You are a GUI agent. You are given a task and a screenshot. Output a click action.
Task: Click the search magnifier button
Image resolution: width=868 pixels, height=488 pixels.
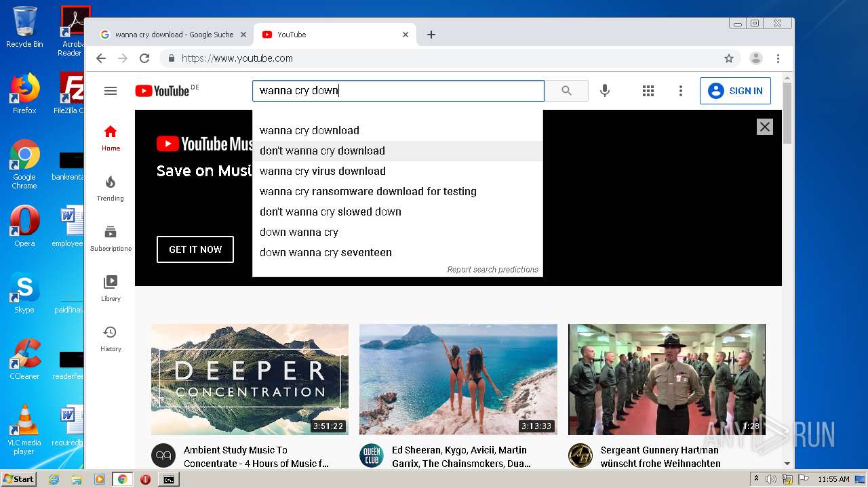(x=566, y=91)
